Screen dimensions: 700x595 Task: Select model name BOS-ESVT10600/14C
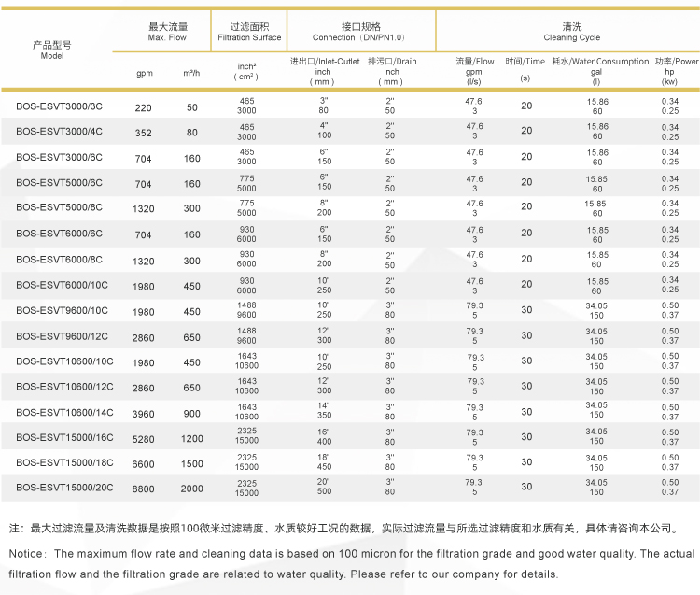[x=64, y=412]
